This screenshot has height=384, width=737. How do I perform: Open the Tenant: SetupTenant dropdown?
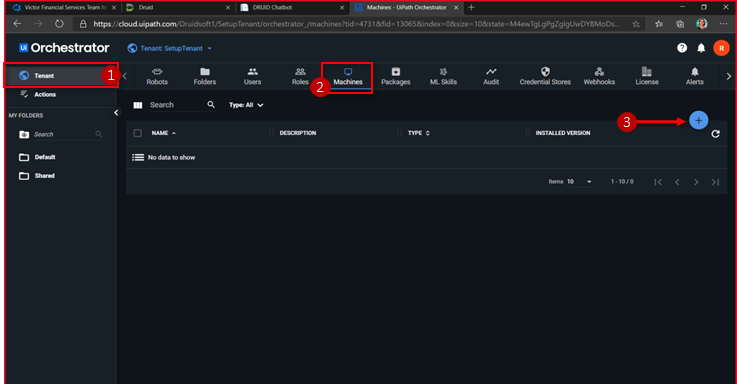click(x=170, y=48)
